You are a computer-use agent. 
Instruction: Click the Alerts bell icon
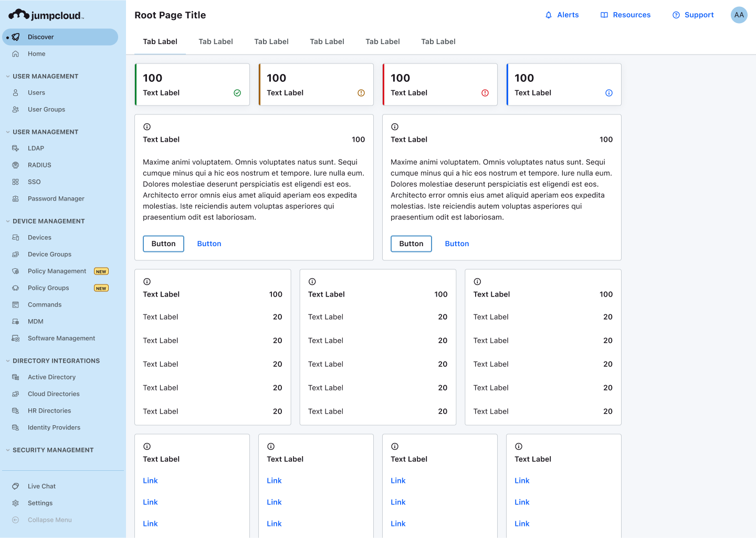pos(549,15)
